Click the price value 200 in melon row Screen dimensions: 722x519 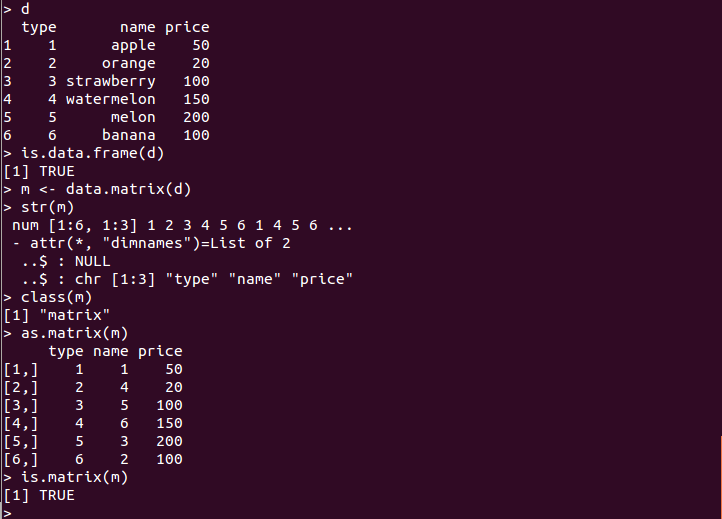pos(196,117)
